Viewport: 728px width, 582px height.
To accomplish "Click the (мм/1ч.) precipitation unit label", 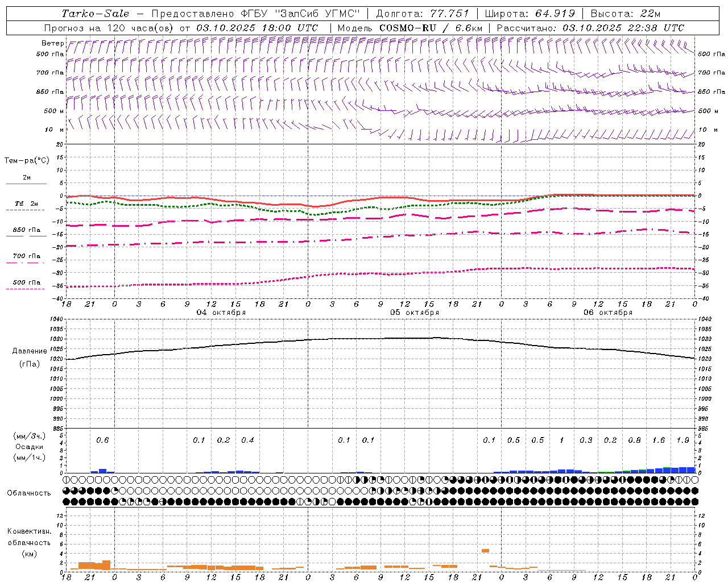I will pyautogui.click(x=29, y=458).
